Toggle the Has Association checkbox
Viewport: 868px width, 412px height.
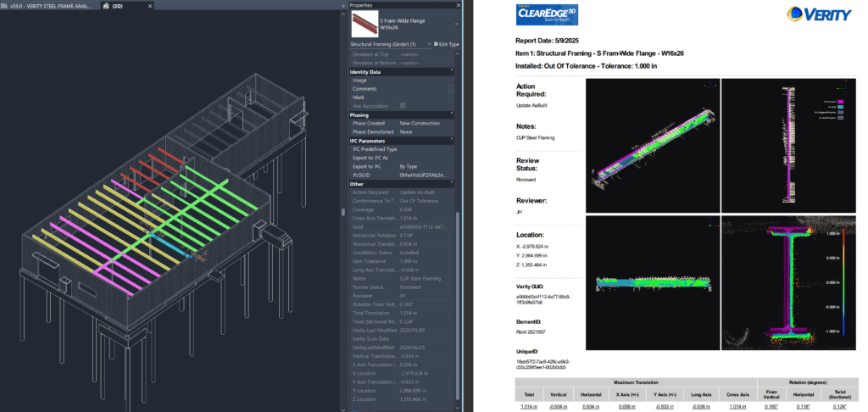pyautogui.click(x=403, y=106)
